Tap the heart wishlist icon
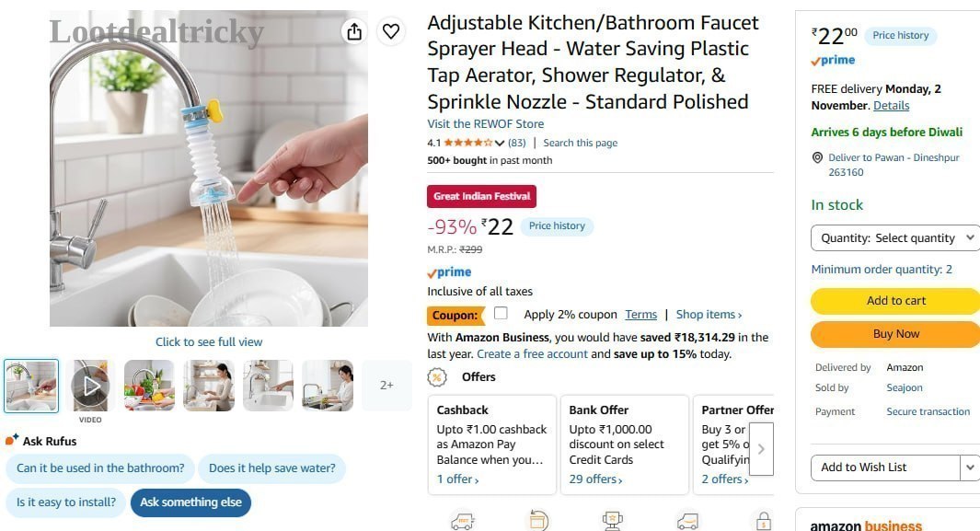980x531 pixels. pyautogui.click(x=391, y=31)
